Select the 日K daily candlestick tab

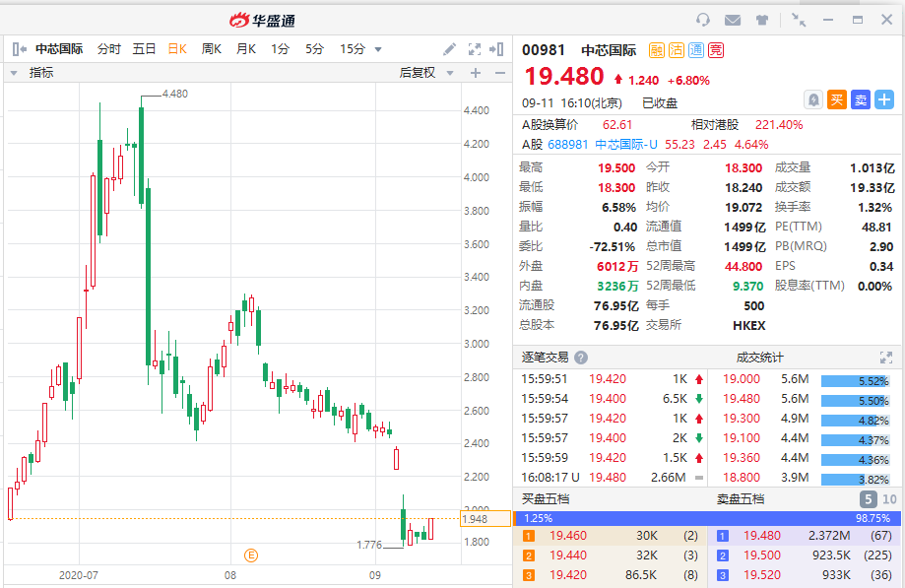[177, 49]
